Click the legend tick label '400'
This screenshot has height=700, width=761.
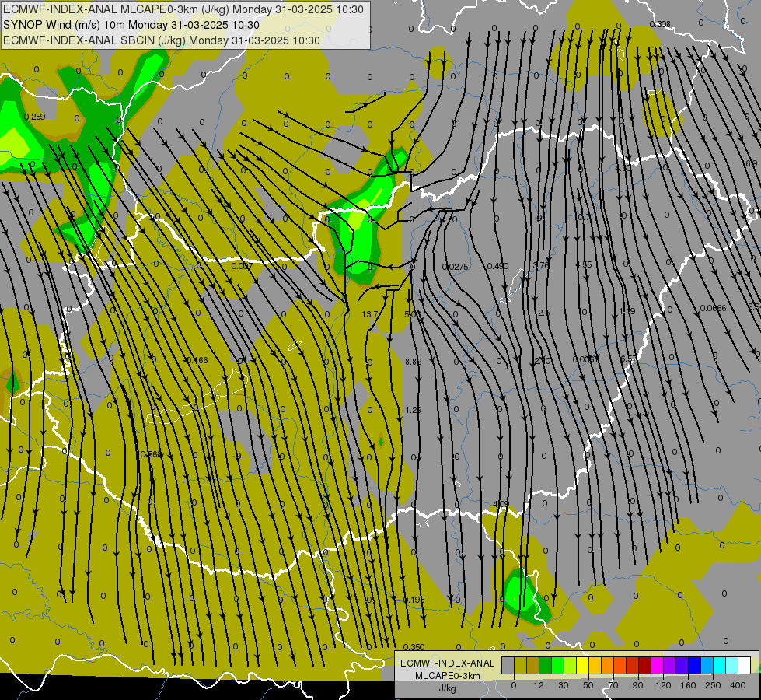click(x=738, y=685)
